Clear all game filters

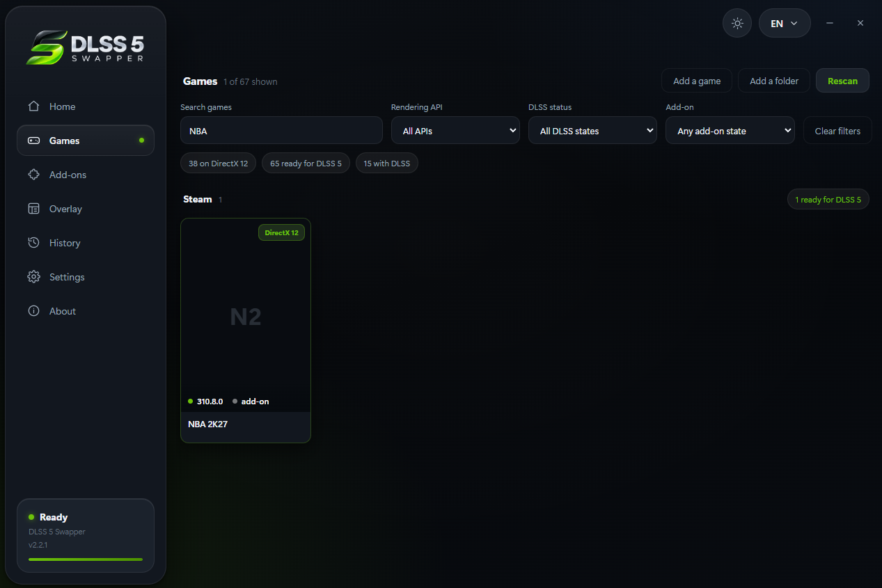coord(837,130)
